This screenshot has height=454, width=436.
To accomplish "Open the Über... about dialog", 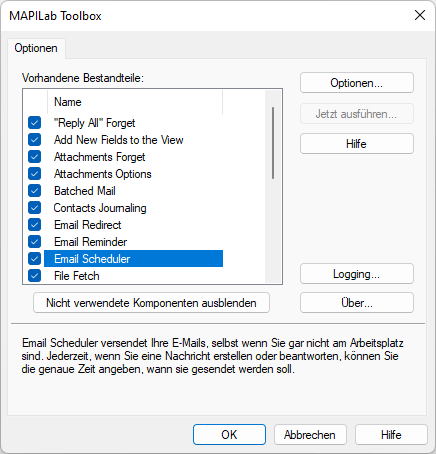I will (357, 303).
